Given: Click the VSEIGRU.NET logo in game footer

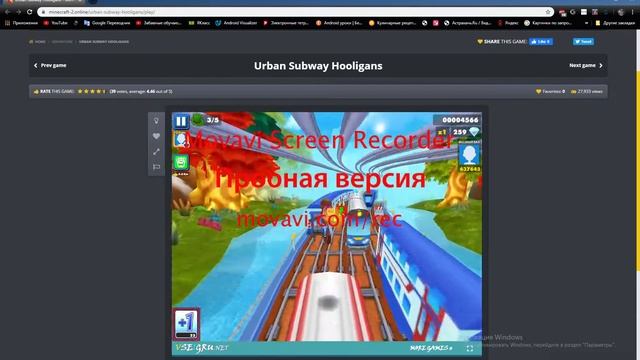Looking at the screenshot, I should (x=202, y=348).
